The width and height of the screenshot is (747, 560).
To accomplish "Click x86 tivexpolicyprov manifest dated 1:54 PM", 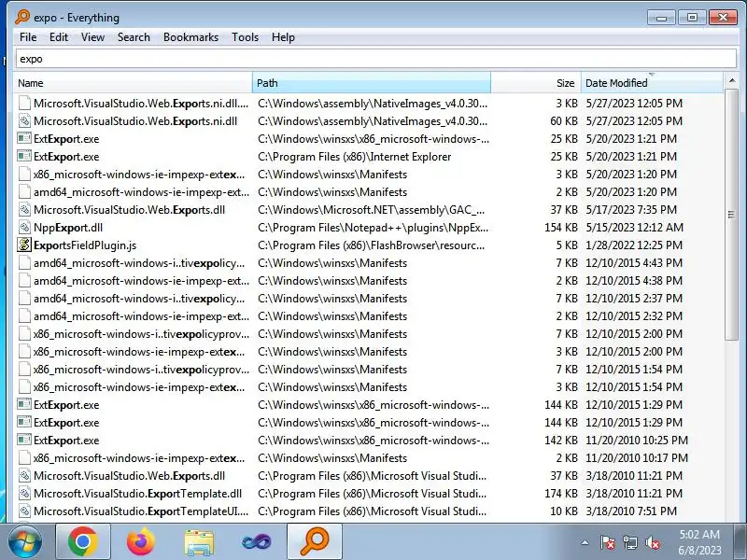I will tap(142, 370).
